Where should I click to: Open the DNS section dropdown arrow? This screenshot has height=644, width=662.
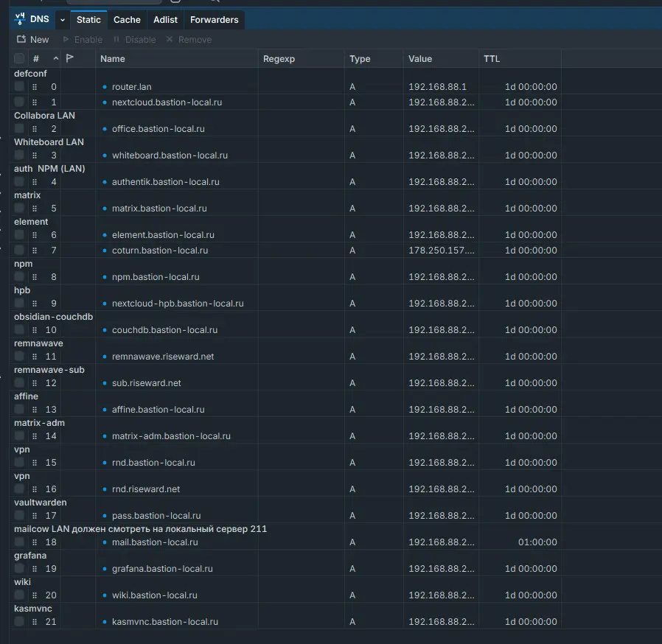click(63, 20)
